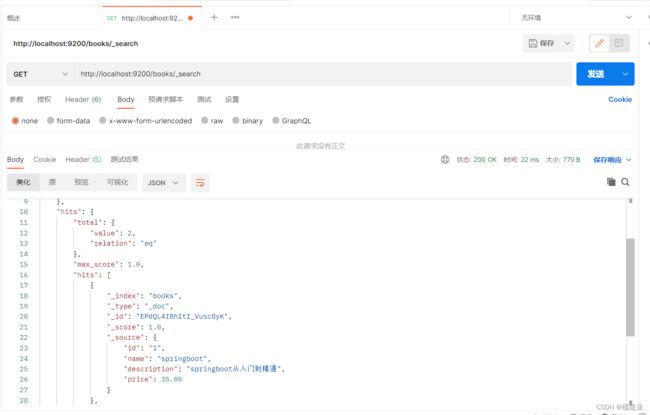Image resolution: width=650 pixels, height=415 pixels.
Task: Click the "_index": "books" line
Action: point(144,296)
